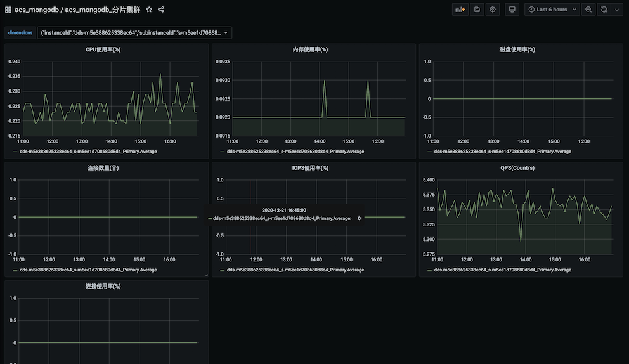Click the dashboards grid icon
This screenshot has width=629, height=364.
(8, 10)
